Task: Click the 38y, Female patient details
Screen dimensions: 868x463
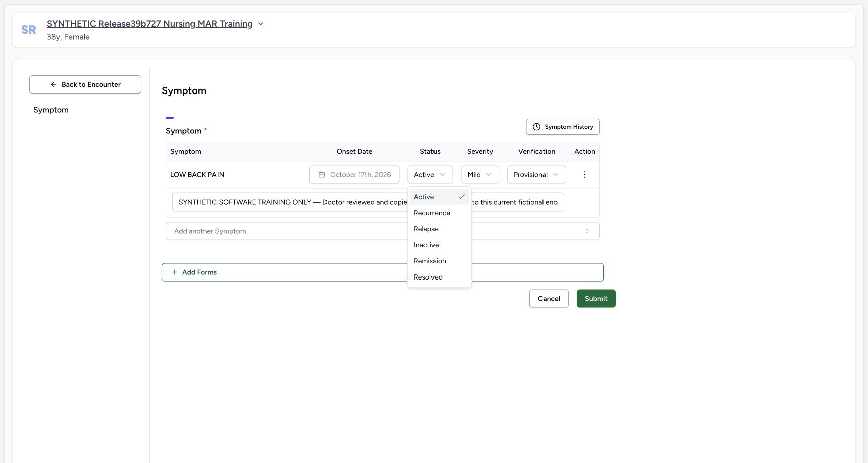Action: [x=68, y=37]
